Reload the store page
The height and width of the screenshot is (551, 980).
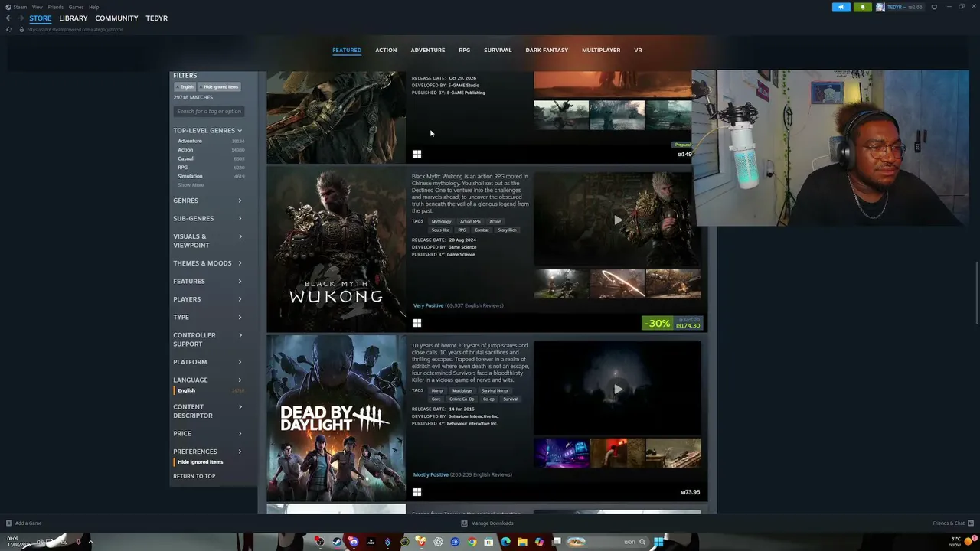pos(9,29)
